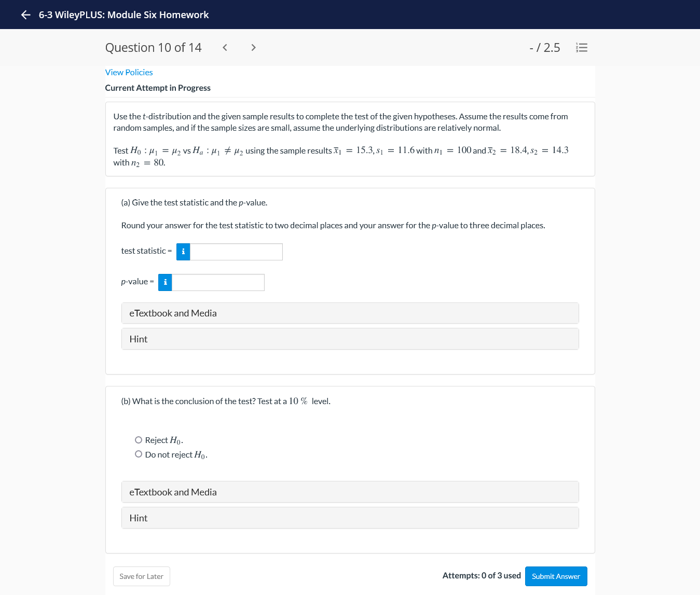Select the Do not reject H0 option
Image resolution: width=700 pixels, height=595 pixels.
tap(138, 453)
